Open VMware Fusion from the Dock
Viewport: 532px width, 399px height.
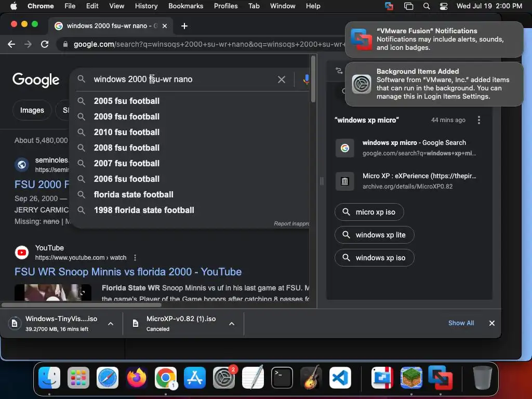(440, 378)
